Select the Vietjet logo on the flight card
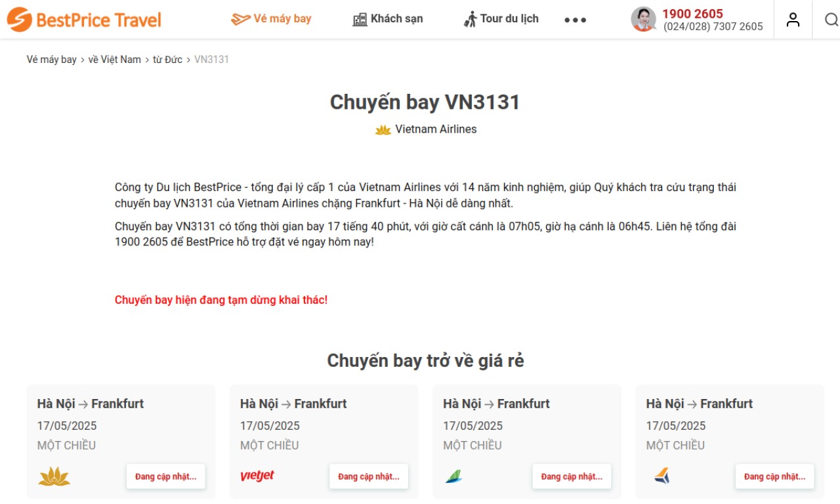This screenshot has width=840, height=504. tap(257, 476)
